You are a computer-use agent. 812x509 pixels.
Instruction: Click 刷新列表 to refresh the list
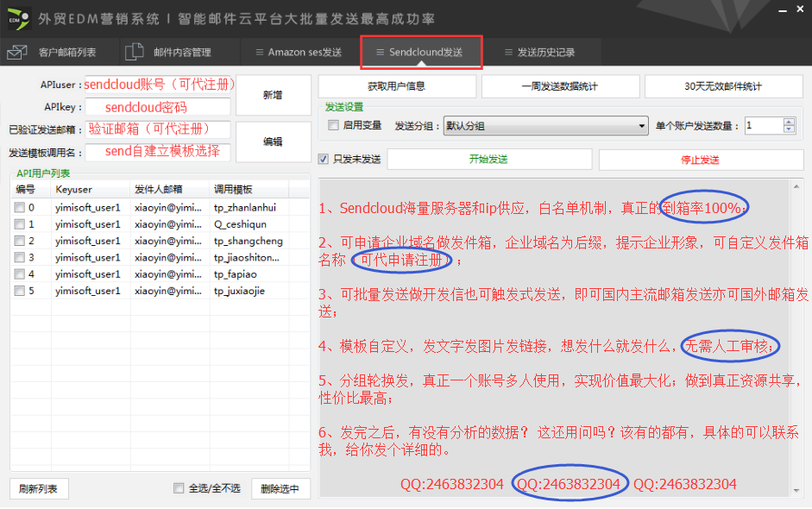[x=38, y=488]
